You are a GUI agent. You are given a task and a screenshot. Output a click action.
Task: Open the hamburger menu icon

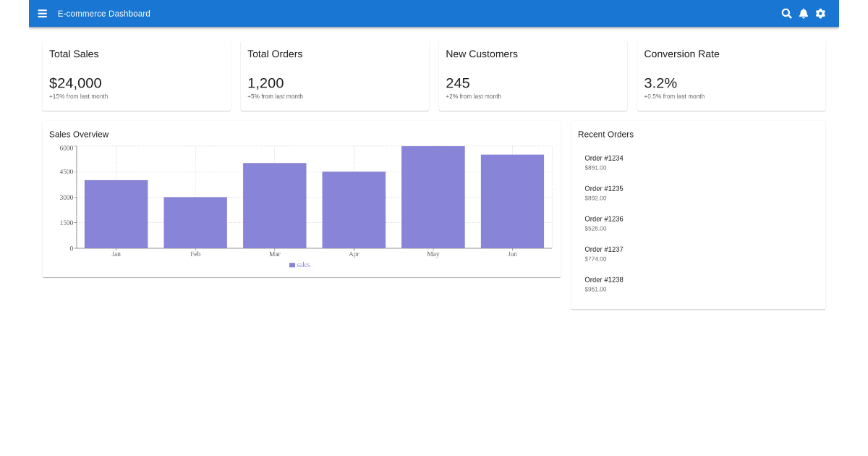(43, 14)
